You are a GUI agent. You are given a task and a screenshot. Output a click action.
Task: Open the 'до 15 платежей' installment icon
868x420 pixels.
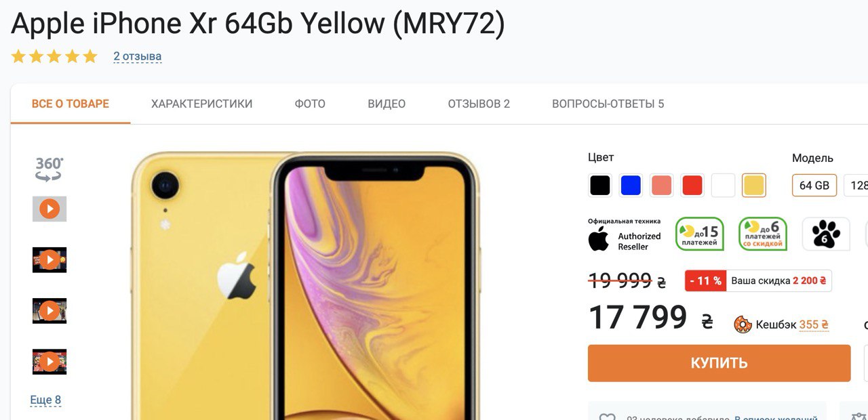pyautogui.click(x=700, y=234)
